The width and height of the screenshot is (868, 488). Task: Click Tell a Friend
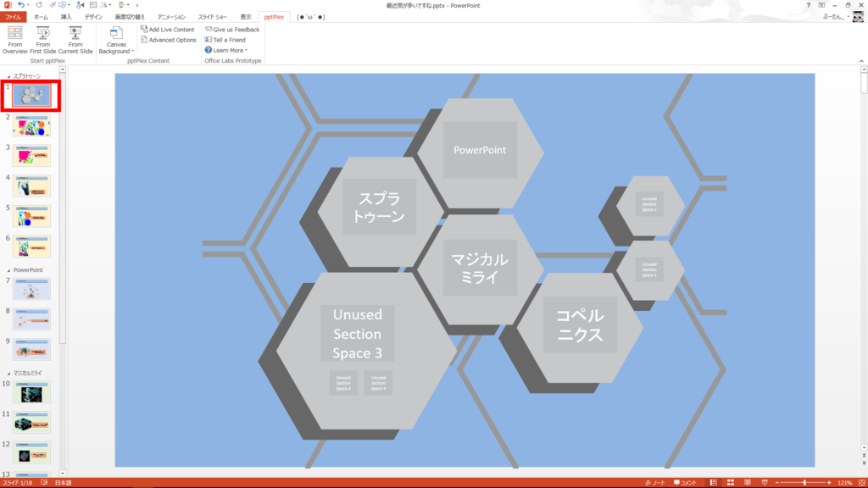pyautogui.click(x=225, y=40)
